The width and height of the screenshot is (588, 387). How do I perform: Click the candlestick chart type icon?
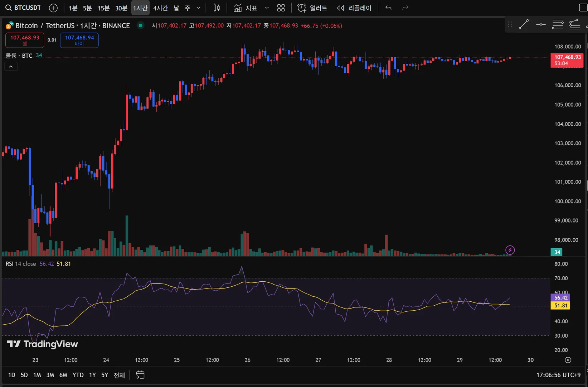point(217,8)
